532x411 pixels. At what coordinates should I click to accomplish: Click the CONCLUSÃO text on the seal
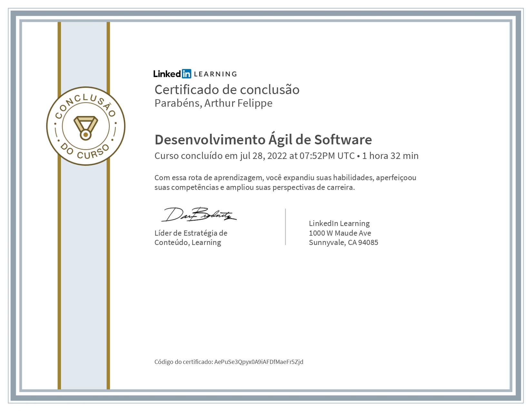85,103
